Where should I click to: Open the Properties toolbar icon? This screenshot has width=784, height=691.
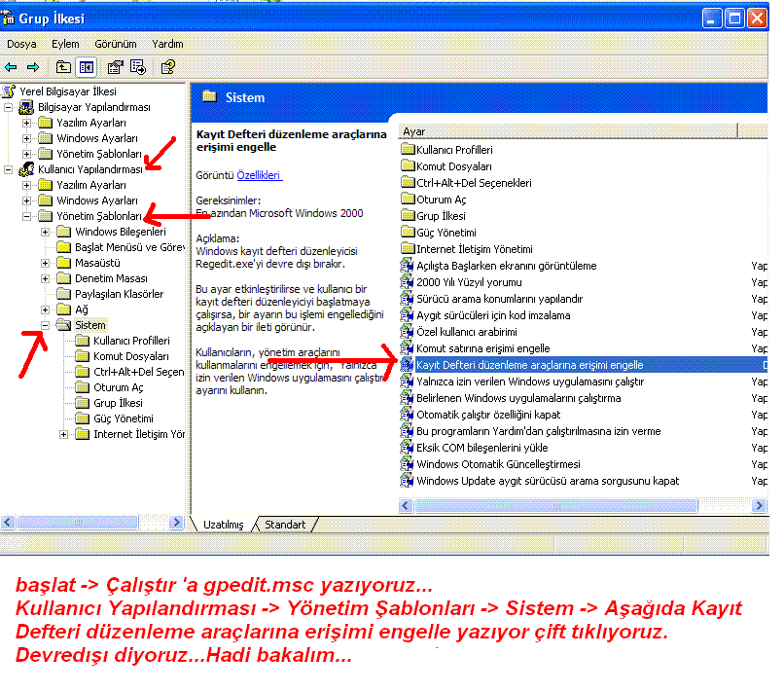pos(115,67)
